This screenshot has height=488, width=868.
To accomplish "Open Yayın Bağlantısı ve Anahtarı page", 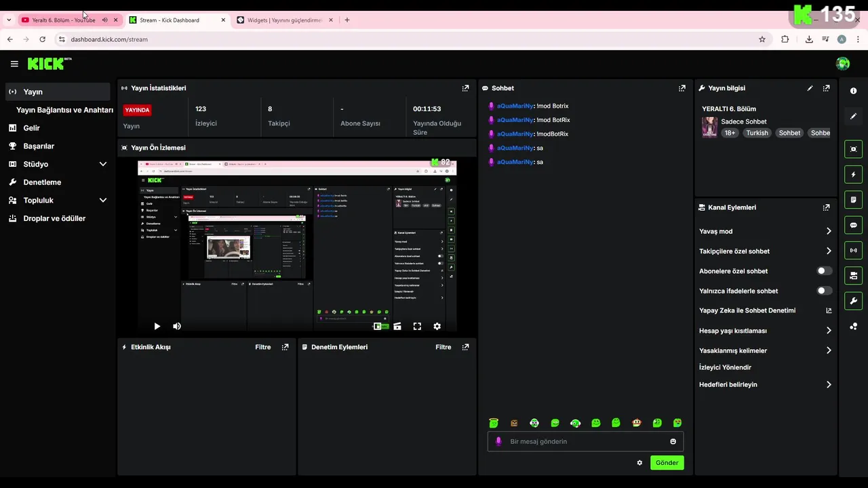I will pos(64,110).
